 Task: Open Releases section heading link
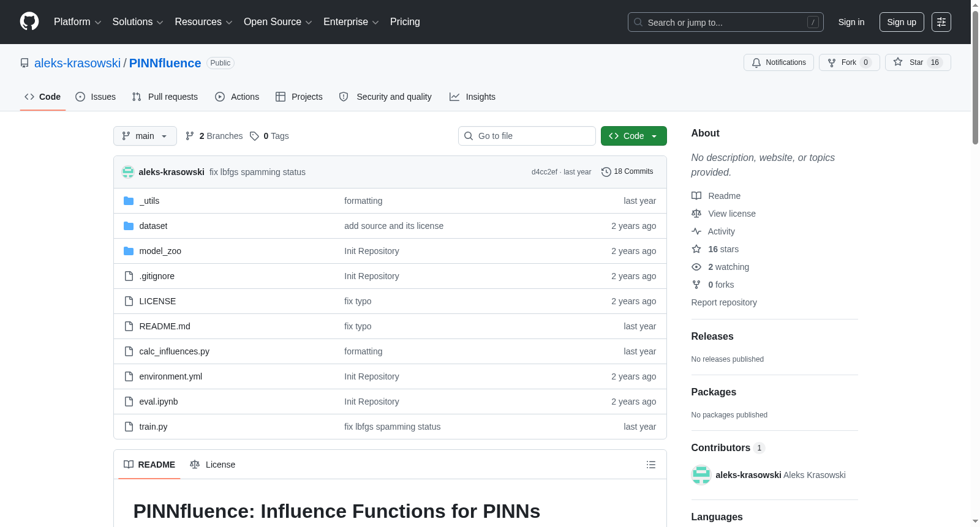[x=712, y=337]
